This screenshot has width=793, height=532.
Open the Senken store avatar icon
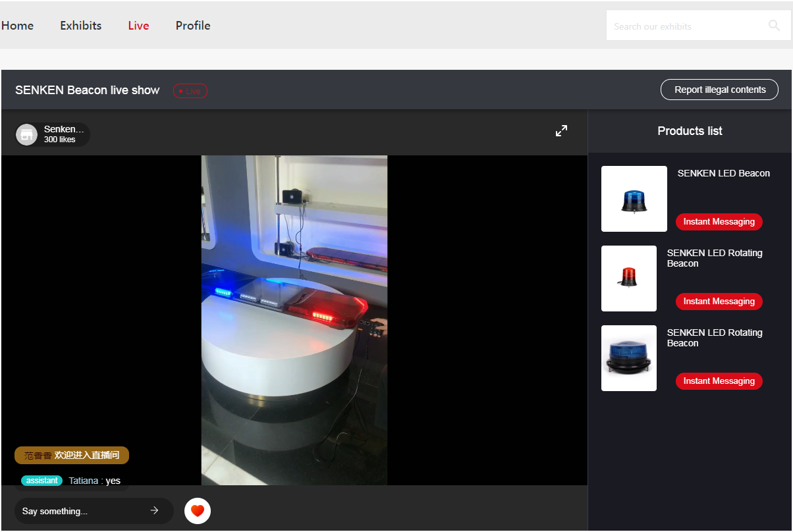click(26, 134)
